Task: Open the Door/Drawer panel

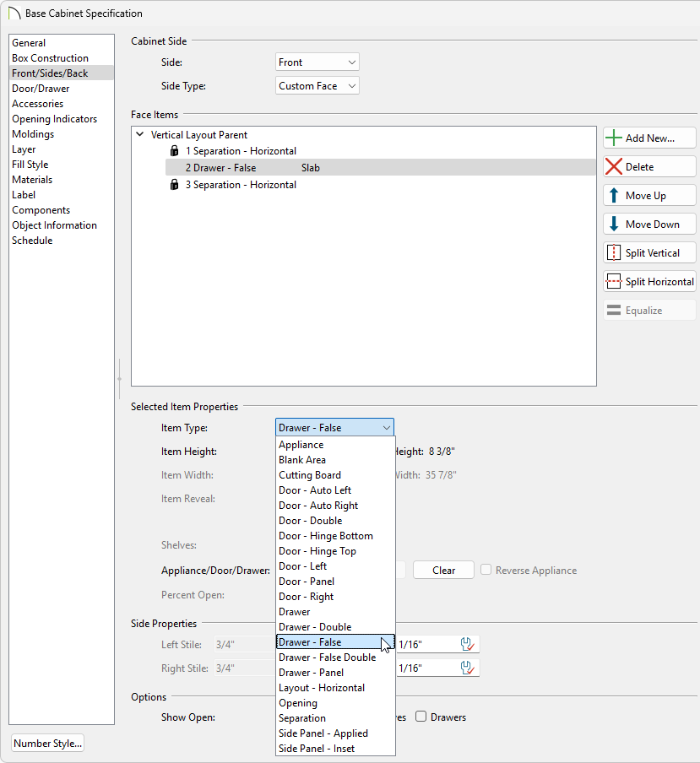Action: 41,88
